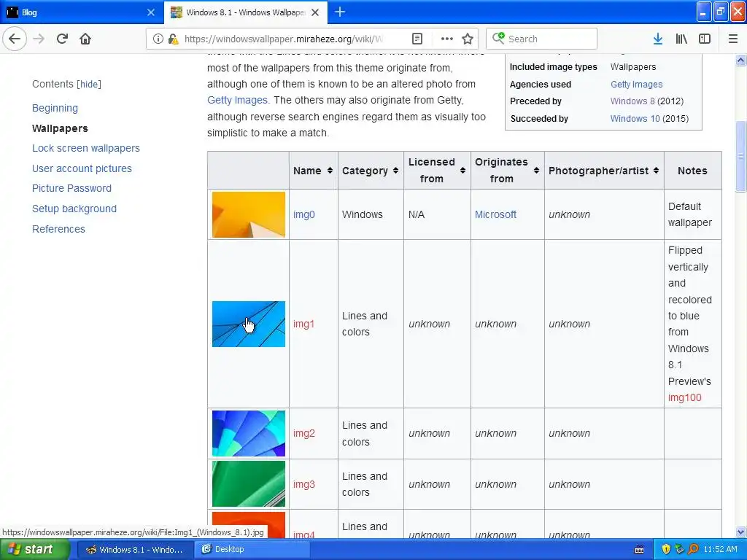The image size is (747, 560).
Task: Toggle reader view icon
Action: tap(417, 39)
